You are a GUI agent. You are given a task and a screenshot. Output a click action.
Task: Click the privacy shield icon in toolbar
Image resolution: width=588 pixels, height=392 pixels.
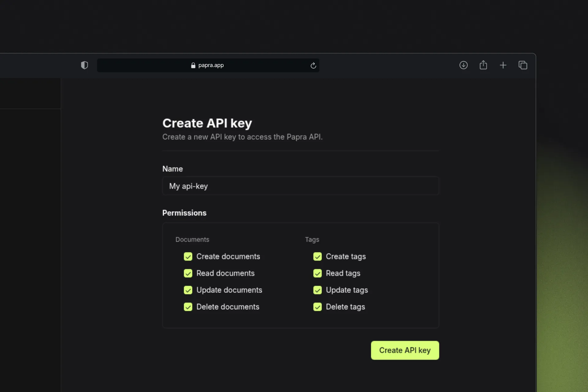click(x=85, y=65)
